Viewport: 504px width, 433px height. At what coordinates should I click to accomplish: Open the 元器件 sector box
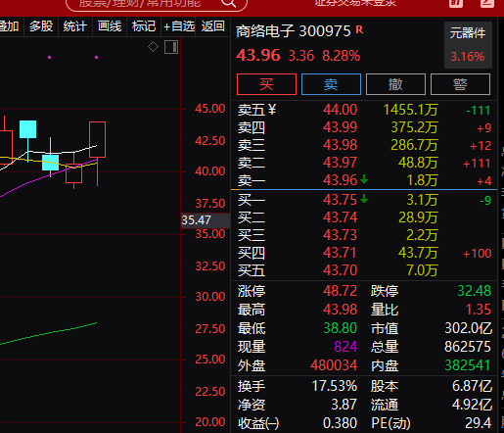click(x=468, y=45)
